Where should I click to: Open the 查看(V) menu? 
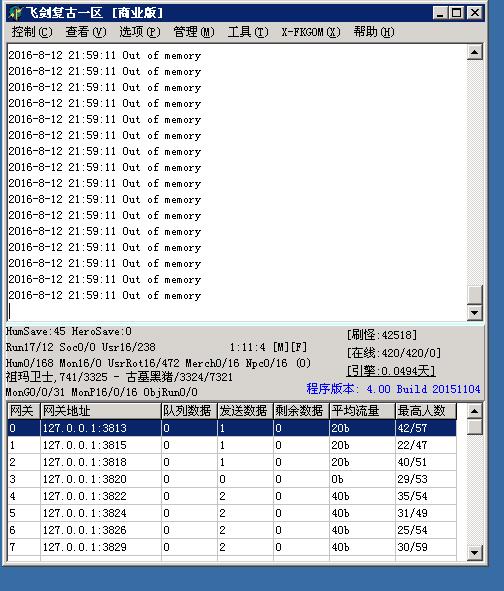point(86,32)
